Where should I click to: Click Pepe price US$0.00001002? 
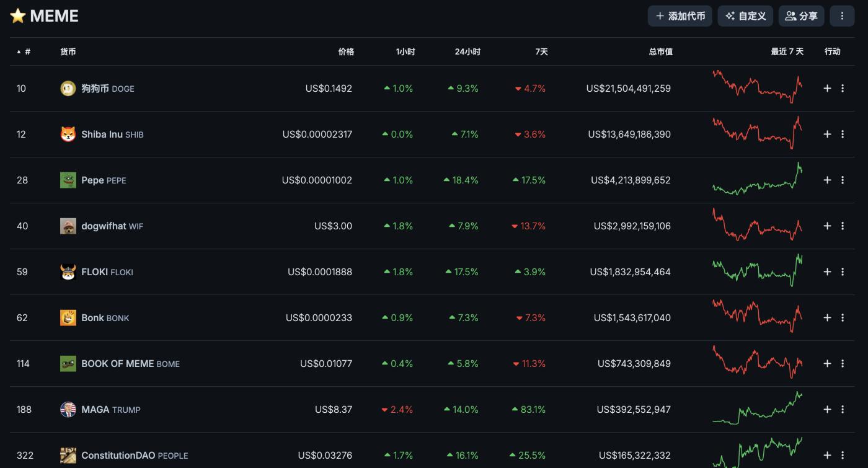pyautogui.click(x=317, y=180)
